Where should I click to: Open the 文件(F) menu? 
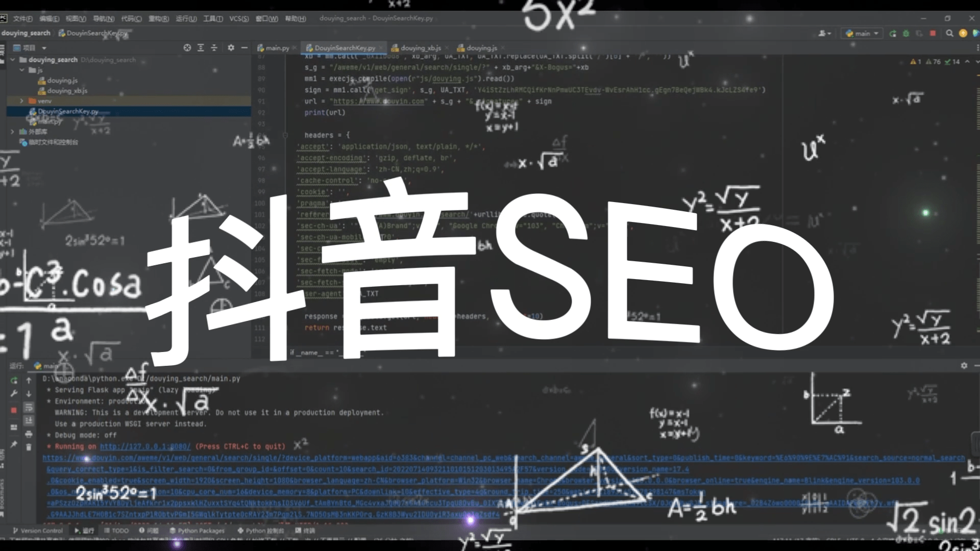23,18
